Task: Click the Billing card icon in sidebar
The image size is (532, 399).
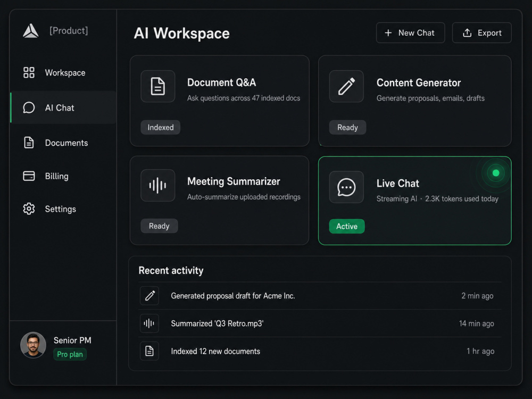Action: click(x=29, y=176)
